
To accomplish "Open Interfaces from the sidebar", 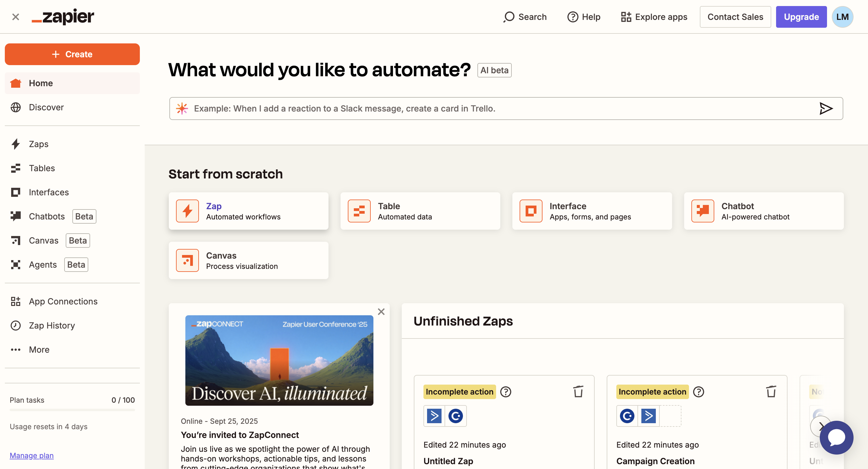I will pos(49,192).
